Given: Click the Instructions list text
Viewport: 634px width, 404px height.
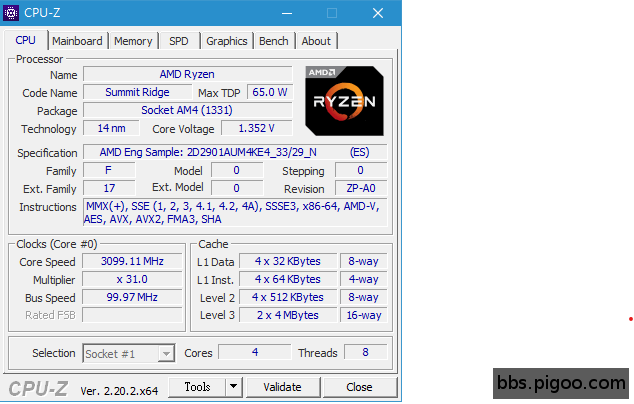Looking at the screenshot, I should pyautogui.click(x=235, y=213).
